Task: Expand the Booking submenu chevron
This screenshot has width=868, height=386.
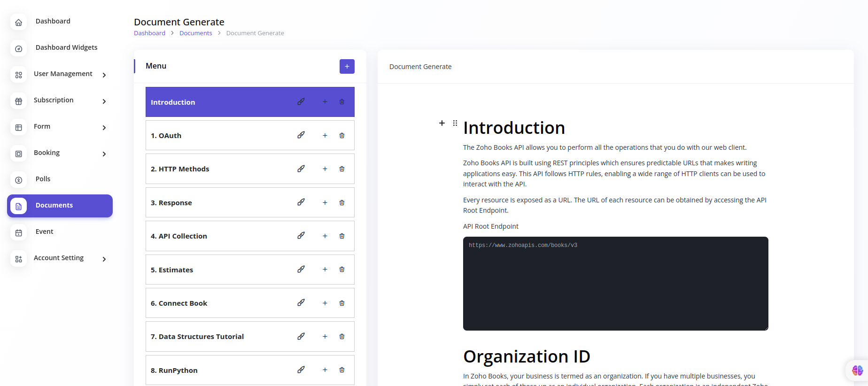Action: pyautogui.click(x=104, y=154)
